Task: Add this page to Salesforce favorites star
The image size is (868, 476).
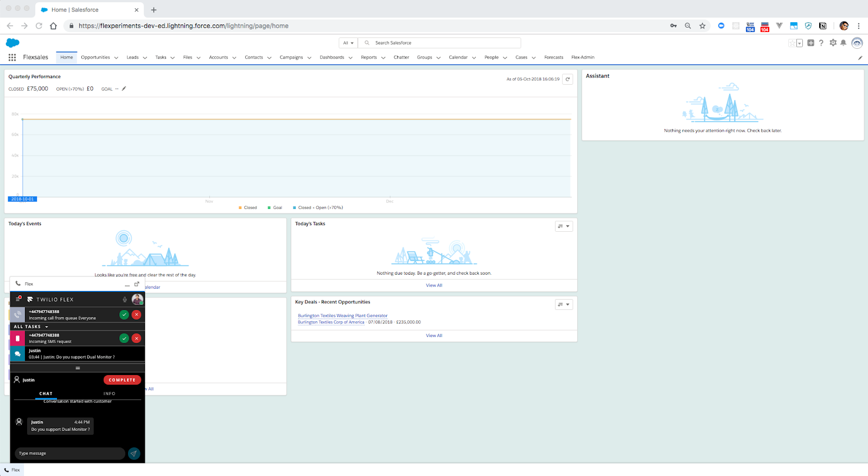Action: [792, 43]
